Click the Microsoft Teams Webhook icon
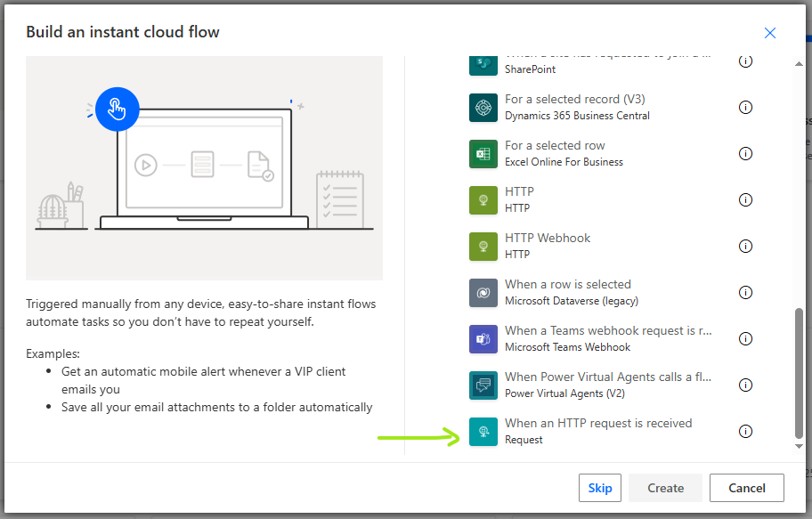Screen dimensions: 812x519 [x=483, y=339]
